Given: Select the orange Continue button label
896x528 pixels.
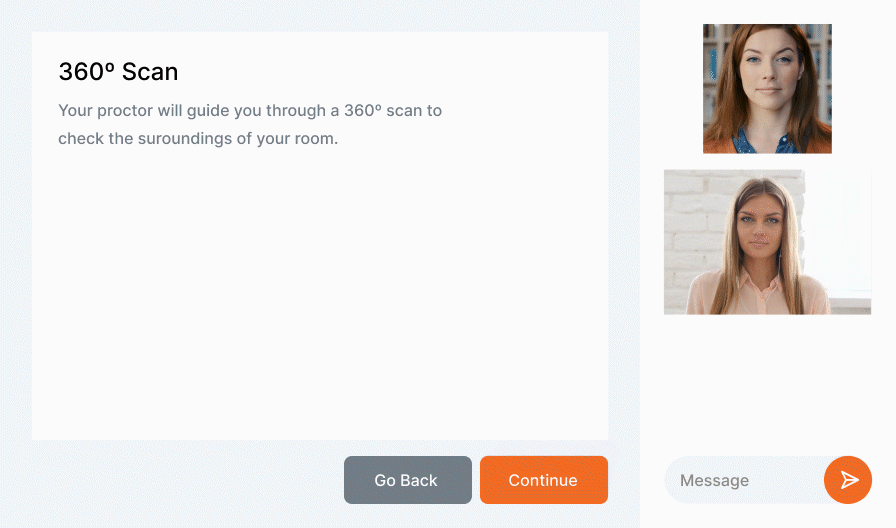Looking at the screenshot, I should point(543,480).
